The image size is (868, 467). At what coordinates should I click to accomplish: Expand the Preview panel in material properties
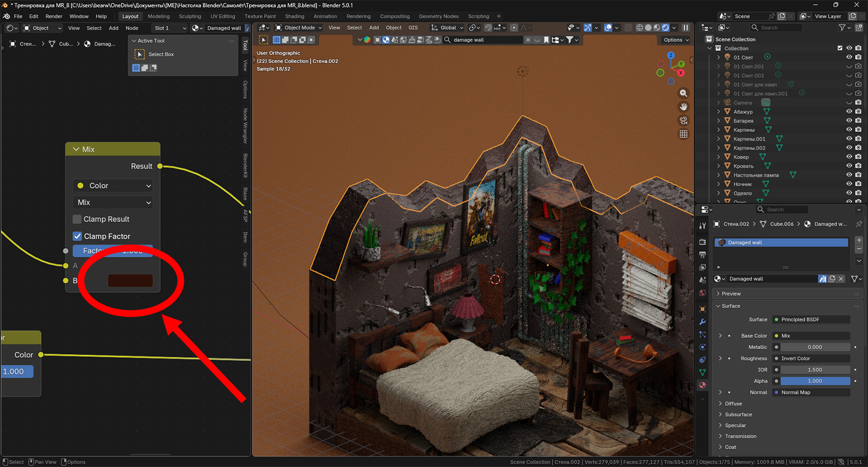click(x=731, y=294)
